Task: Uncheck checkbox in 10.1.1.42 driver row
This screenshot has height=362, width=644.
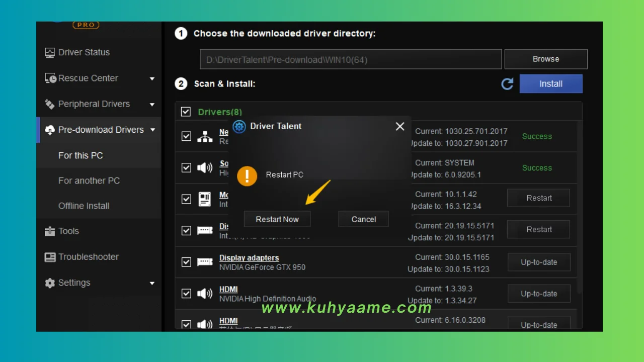Action: pyautogui.click(x=186, y=199)
